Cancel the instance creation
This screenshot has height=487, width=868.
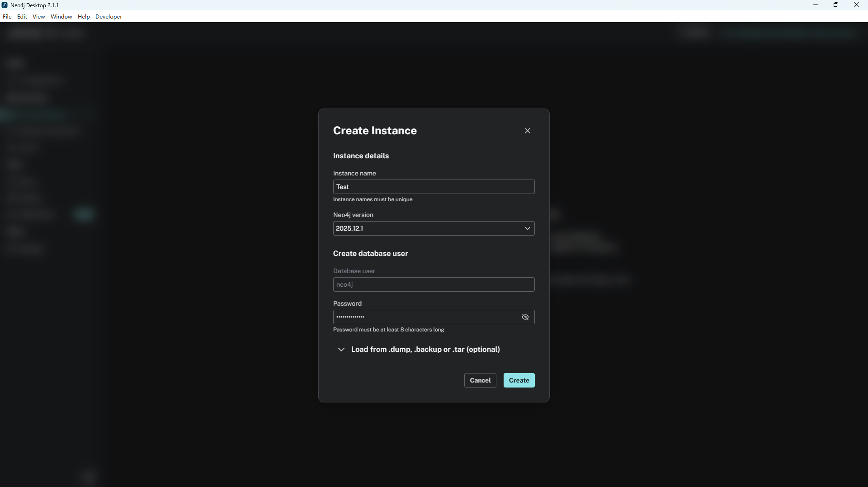(x=480, y=380)
